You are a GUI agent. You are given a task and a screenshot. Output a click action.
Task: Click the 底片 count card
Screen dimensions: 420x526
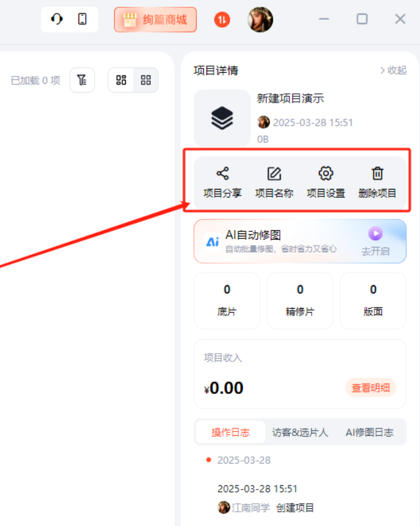tap(227, 301)
